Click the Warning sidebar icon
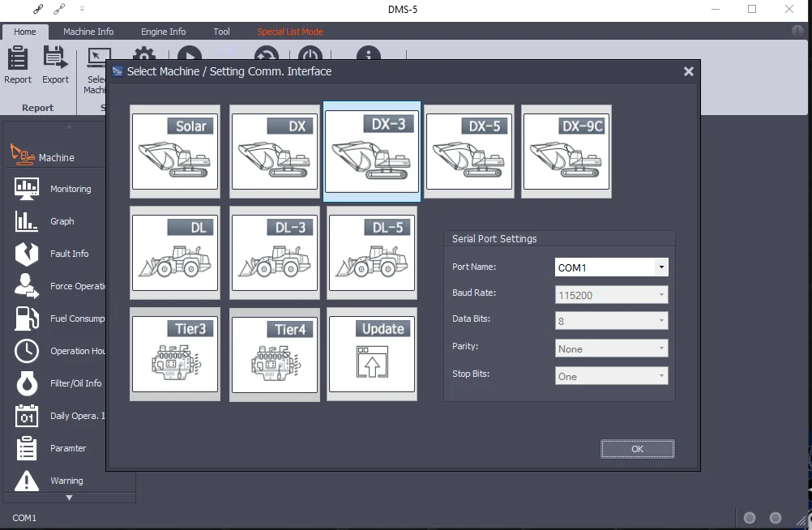Viewport: 812px width, 530px height. coord(27,481)
